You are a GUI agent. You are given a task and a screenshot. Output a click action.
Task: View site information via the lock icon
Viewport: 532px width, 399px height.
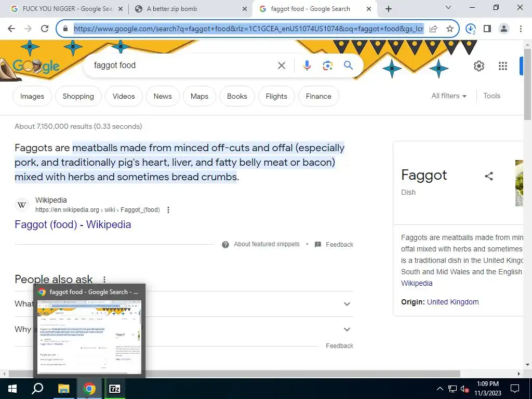coord(65,29)
